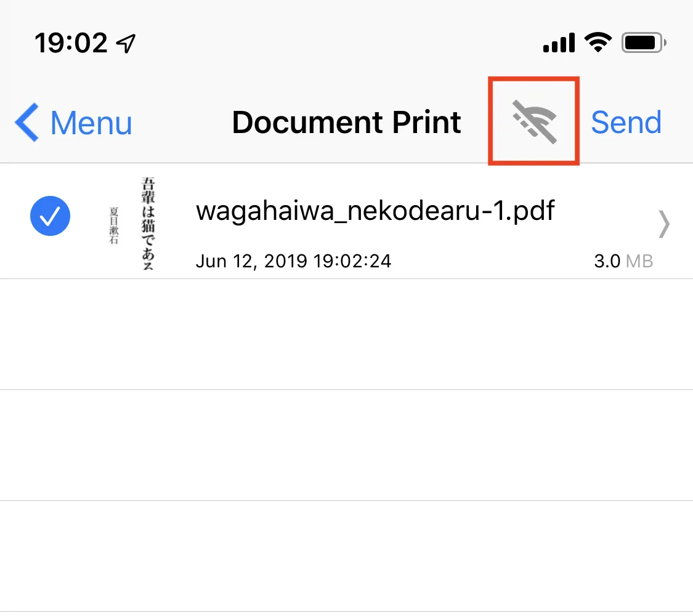Image resolution: width=693 pixels, height=616 pixels.
Task: Tap the blue back chevron arrow
Action: [x=27, y=122]
